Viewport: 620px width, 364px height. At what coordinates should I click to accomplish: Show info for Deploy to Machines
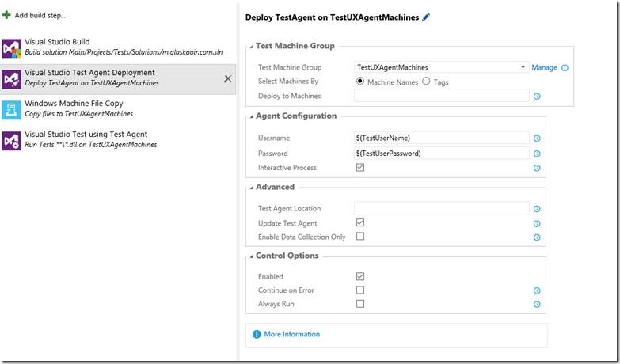(x=537, y=96)
